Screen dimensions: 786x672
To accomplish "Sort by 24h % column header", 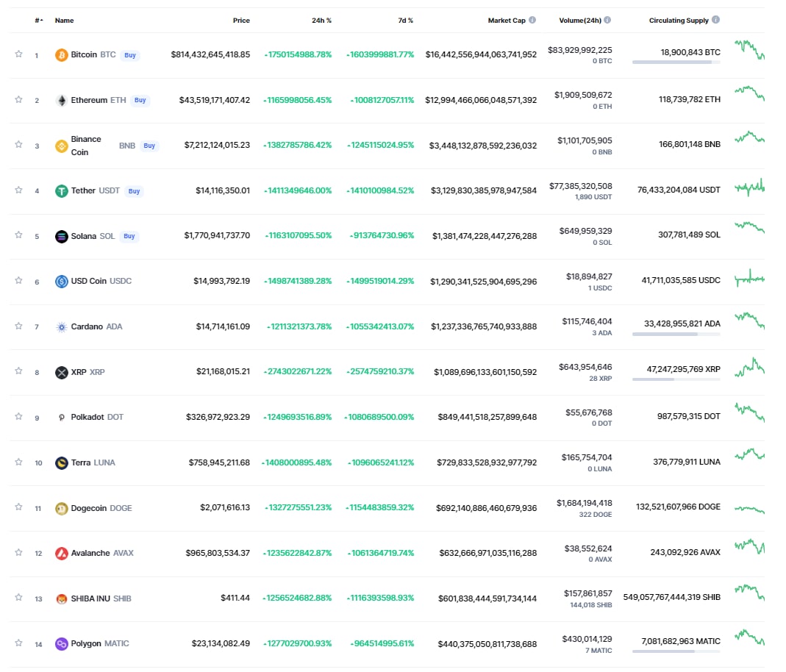I will click(x=321, y=21).
